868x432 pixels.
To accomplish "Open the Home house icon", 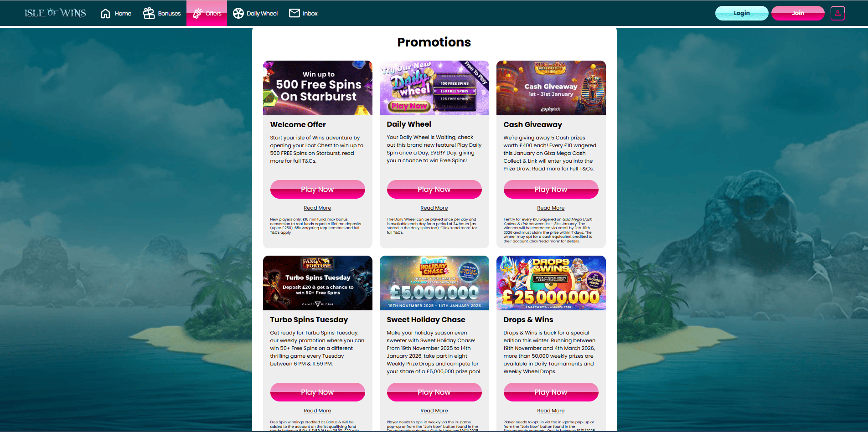I will pyautogui.click(x=105, y=14).
